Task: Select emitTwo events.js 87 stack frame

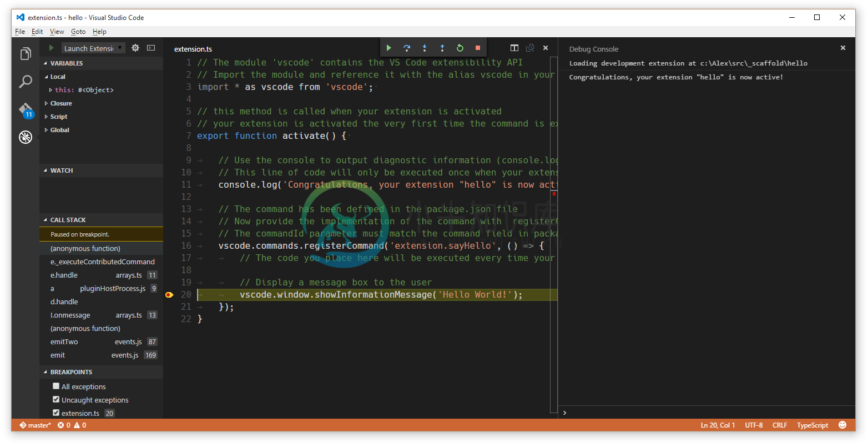Action: click(102, 341)
